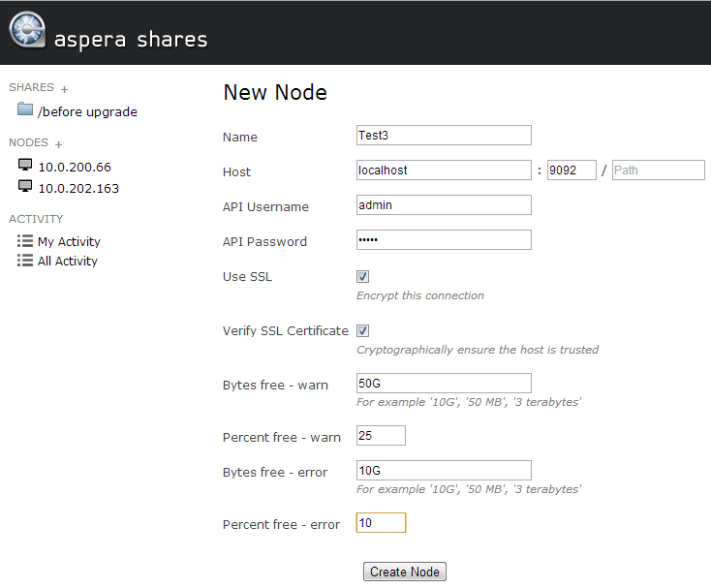Image resolution: width=711 pixels, height=588 pixels.
Task: Click the plus icon next to NODES
Action: click(59, 144)
